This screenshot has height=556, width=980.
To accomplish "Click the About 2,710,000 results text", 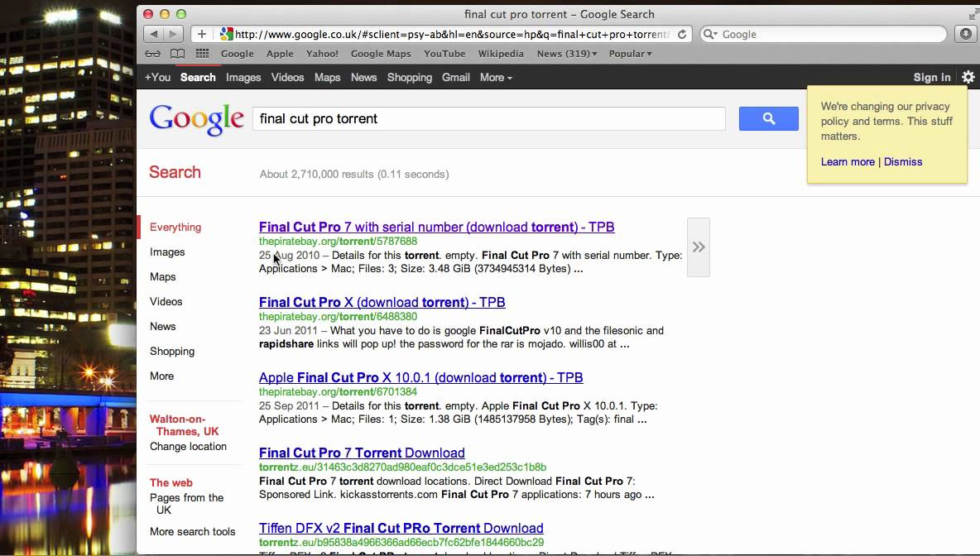I will [x=353, y=175].
